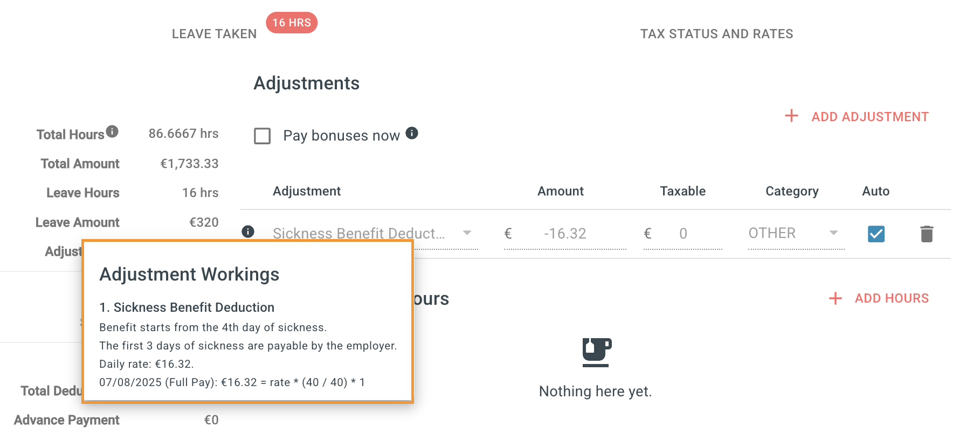This screenshot has height=434, width=980.
Task: Open the Sickness Benefit Deduction adjustment dropdown
Action: (x=467, y=233)
